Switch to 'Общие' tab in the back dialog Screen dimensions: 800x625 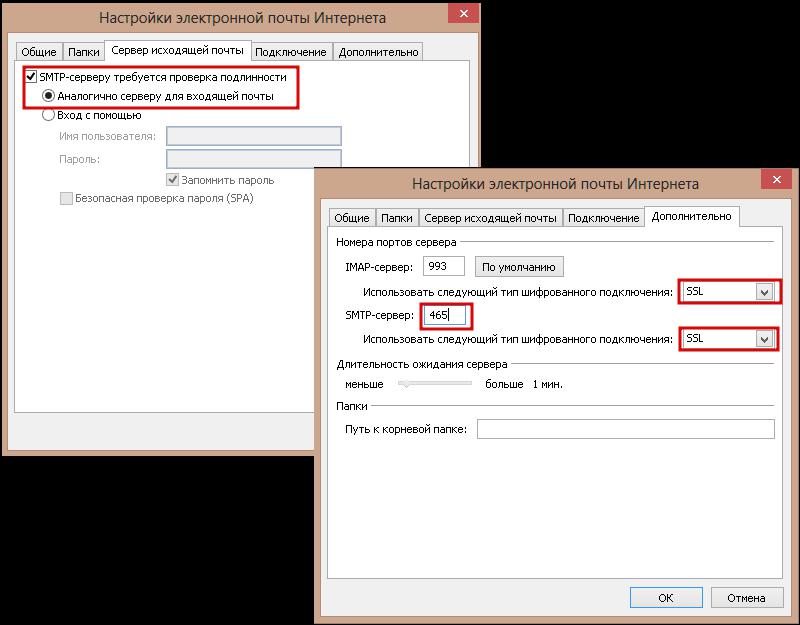[40, 51]
